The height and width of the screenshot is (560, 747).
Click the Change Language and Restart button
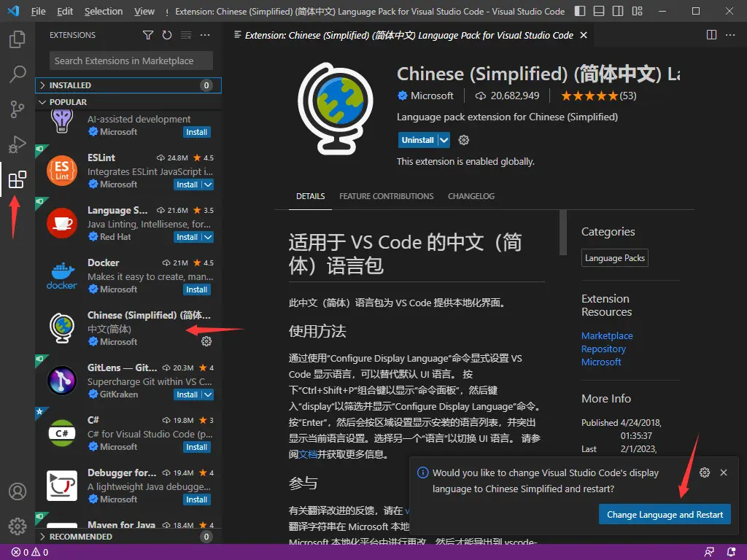tap(664, 514)
